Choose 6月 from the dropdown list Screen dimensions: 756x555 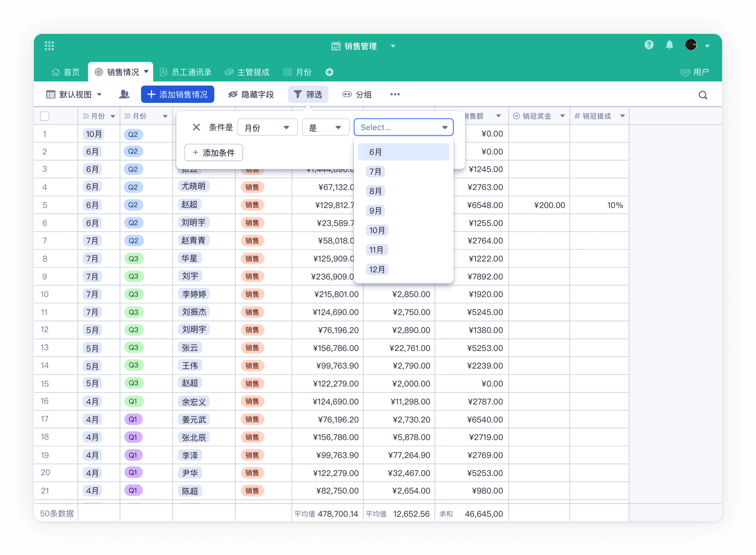(x=403, y=152)
